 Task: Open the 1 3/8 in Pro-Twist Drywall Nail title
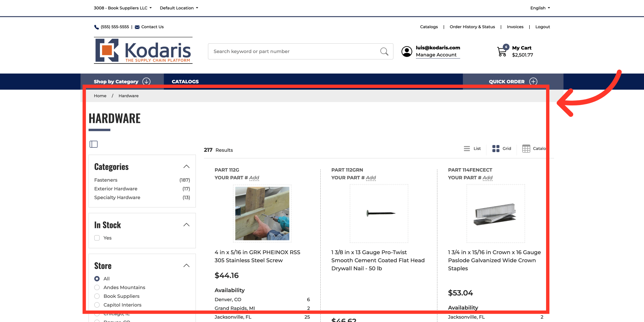[x=378, y=260]
